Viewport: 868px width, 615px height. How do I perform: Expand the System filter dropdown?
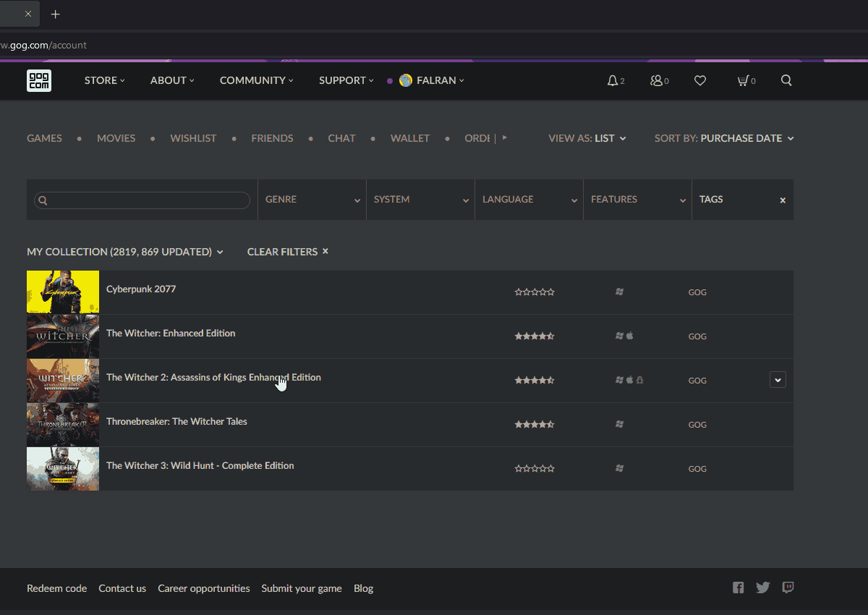pyautogui.click(x=420, y=200)
